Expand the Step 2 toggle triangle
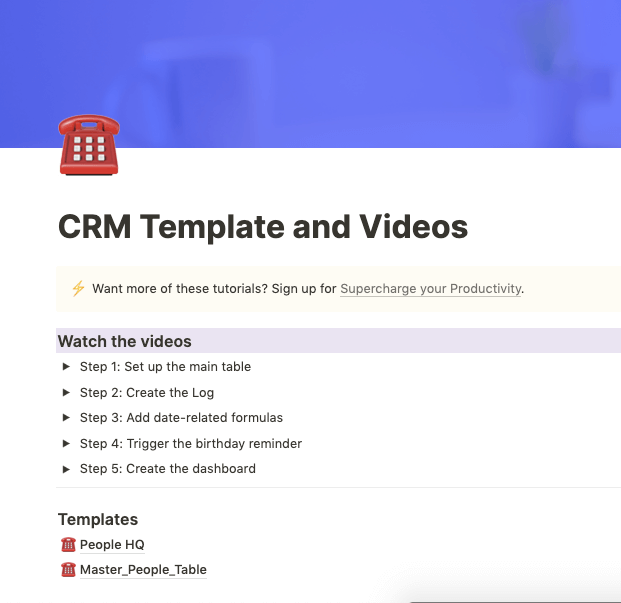Screen dimensions: 621x603 pyautogui.click(x=66, y=392)
